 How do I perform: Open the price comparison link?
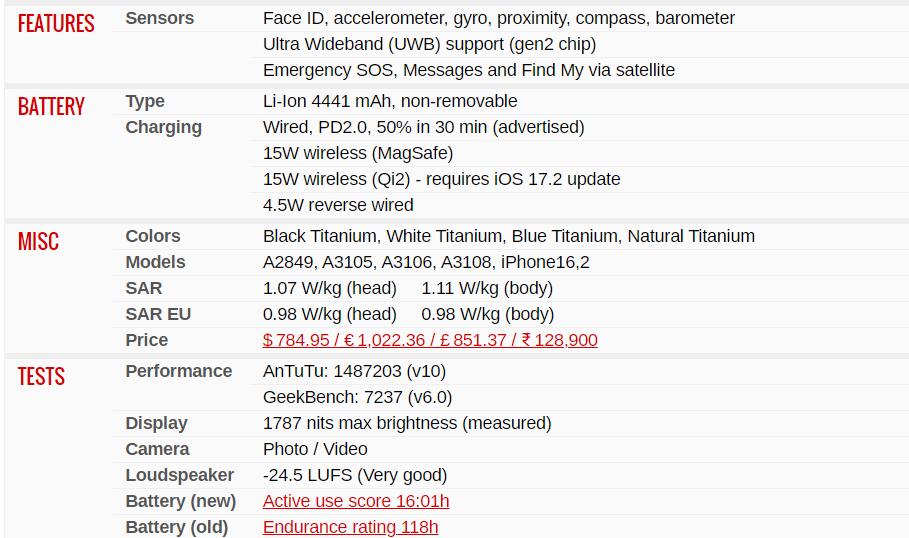(430, 340)
